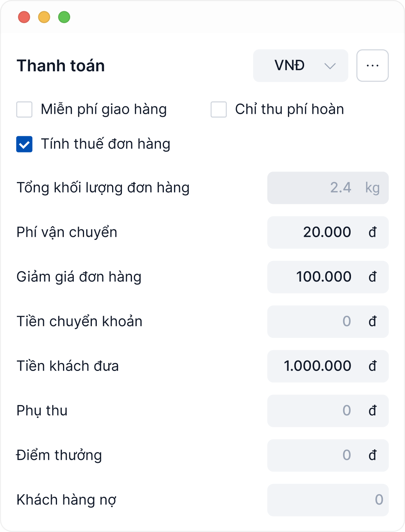Click the Tính thuế đơn hàng label
Image resolution: width=405 pixels, height=532 pixels.
[x=105, y=144]
